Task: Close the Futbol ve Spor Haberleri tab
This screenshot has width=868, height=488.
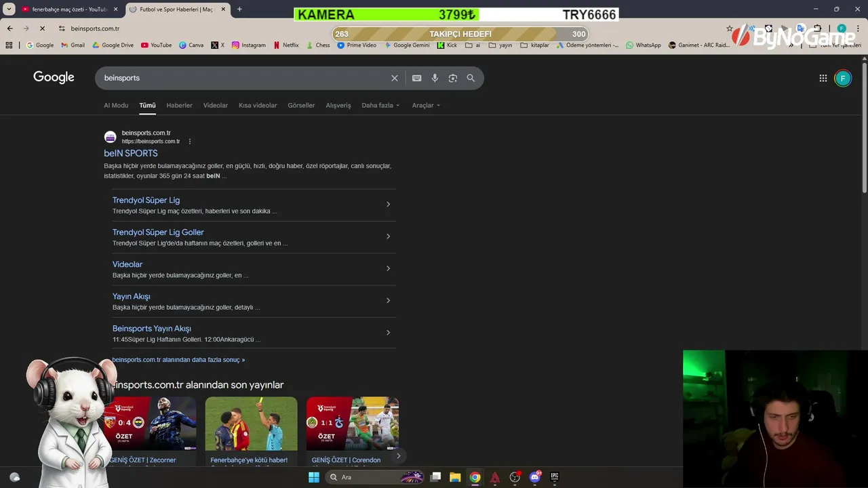Action: point(223,9)
